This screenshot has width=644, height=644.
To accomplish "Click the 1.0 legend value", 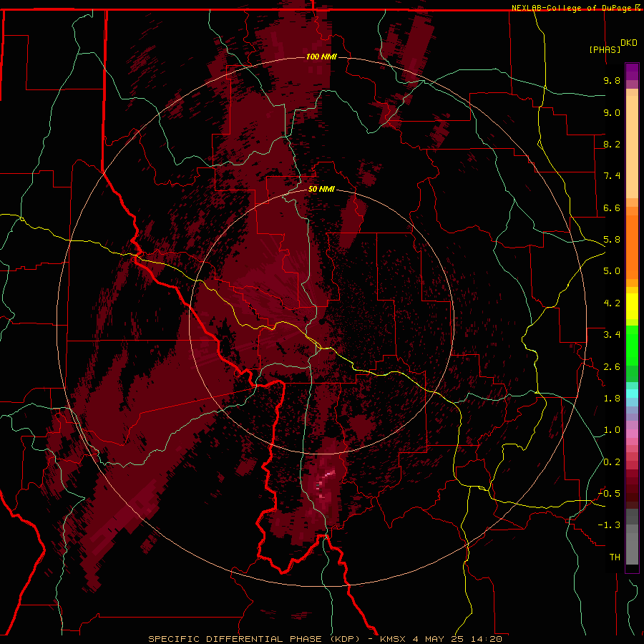I will 612,430.
